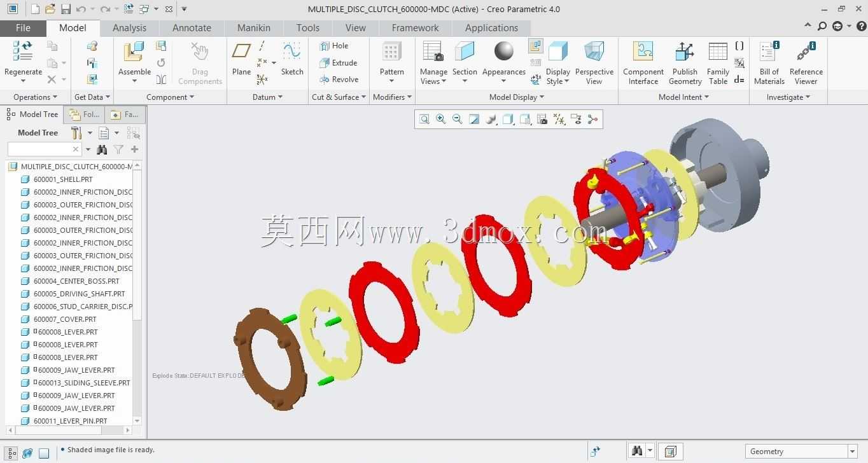Click the Model Tree settings hammer icon
Screen dimensions: 868x463
[x=76, y=133]
